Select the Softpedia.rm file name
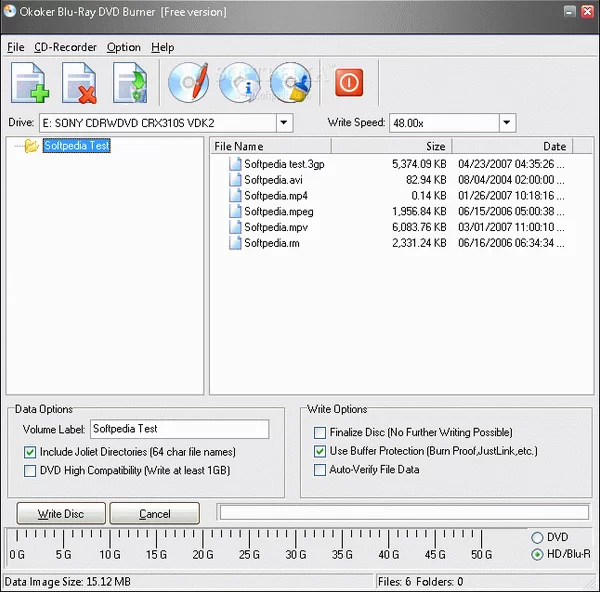The width and height of the screenshot is (600, 592). pos(272,243)
